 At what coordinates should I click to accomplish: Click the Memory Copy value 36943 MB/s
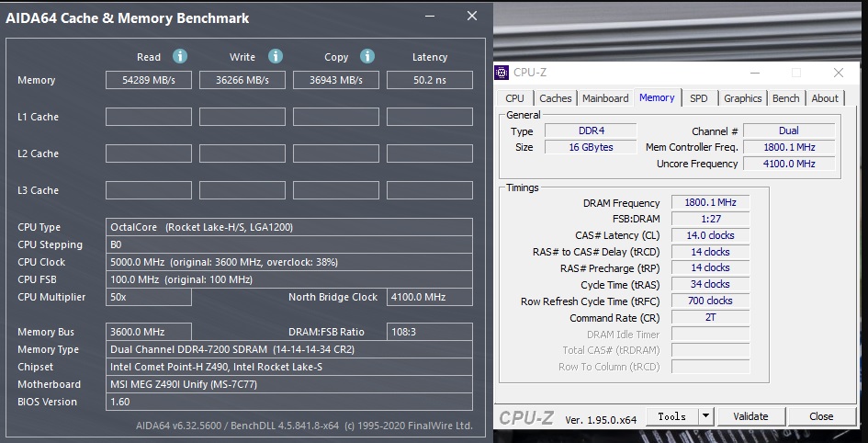pos(336,80)
